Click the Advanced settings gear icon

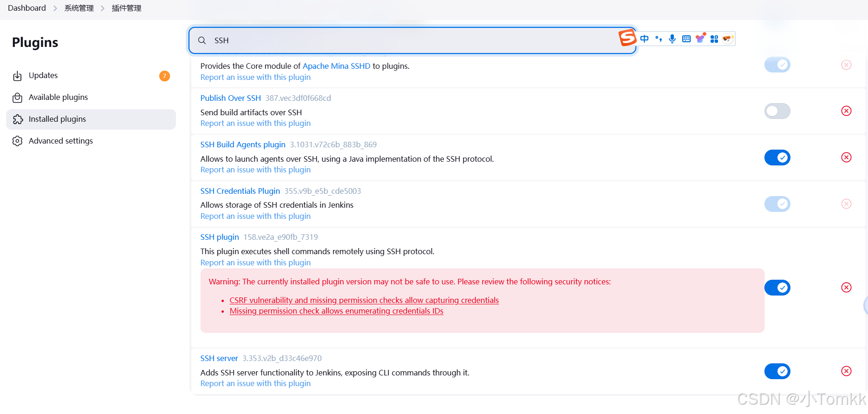18,141
